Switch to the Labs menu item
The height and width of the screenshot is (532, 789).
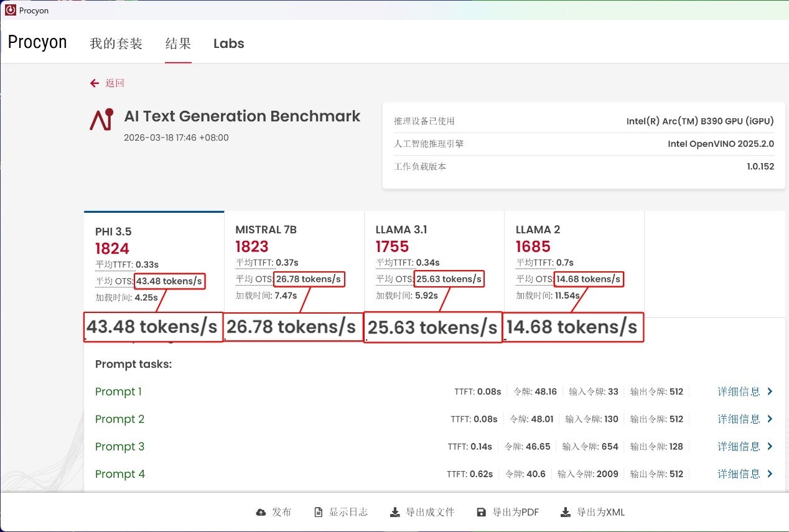coord(228,44)
